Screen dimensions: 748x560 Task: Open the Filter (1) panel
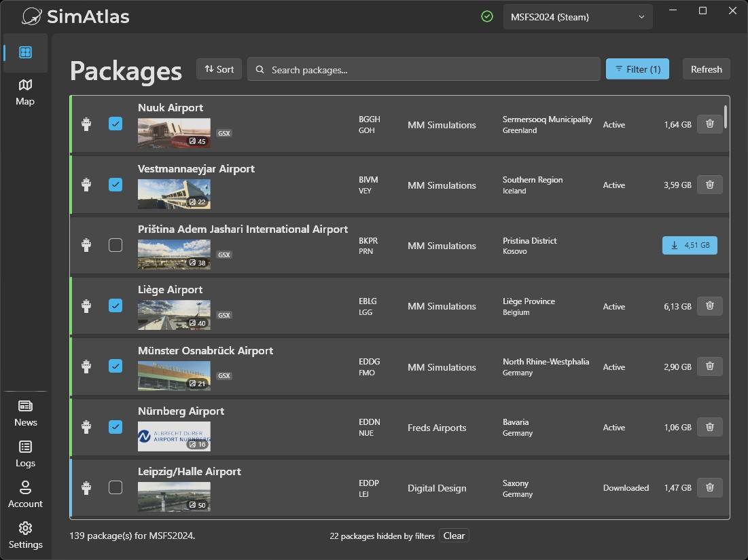[x=637, y=69]
